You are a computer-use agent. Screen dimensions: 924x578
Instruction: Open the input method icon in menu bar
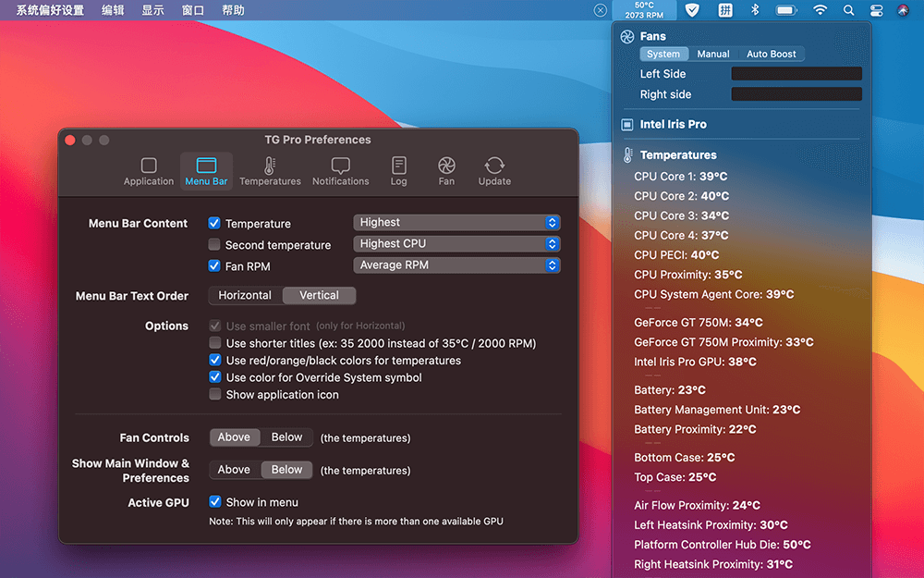point(724,10)
